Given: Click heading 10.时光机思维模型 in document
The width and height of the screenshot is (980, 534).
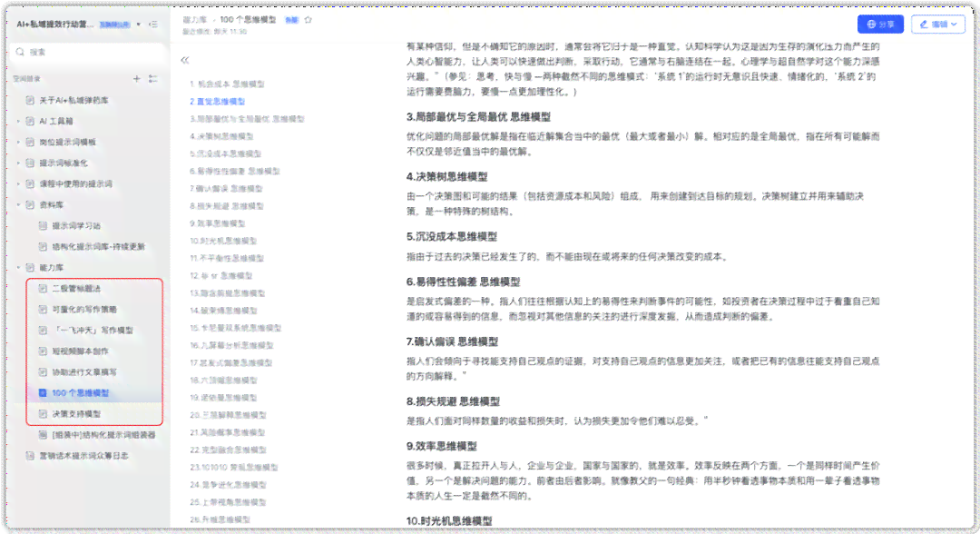Looking at the screenshot, I should (449, 521).
